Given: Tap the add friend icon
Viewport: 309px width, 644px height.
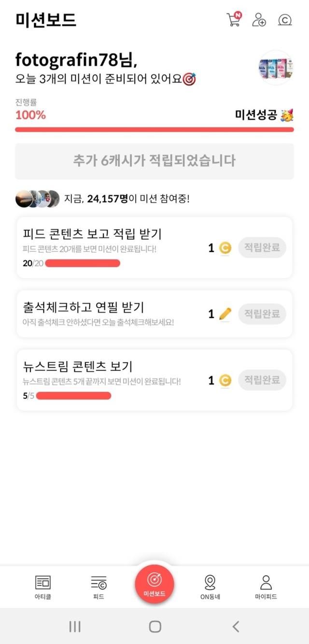Looking at the screenshot, I should 259,20.
